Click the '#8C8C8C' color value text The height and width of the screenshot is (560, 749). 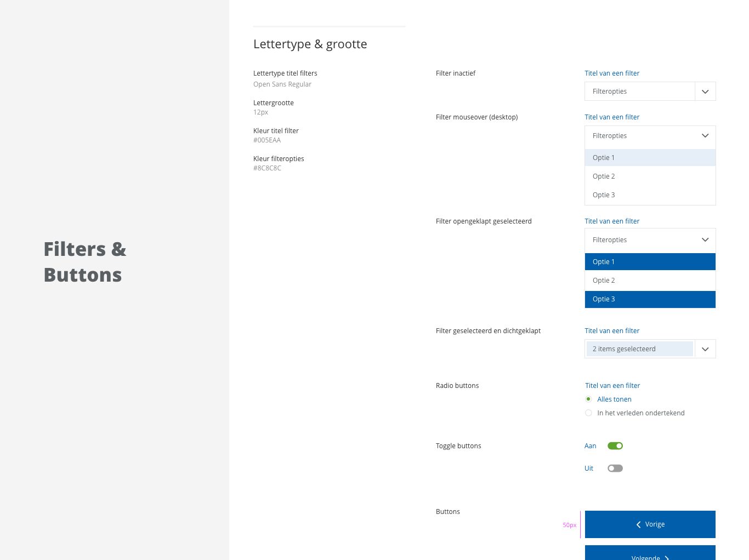[x=267, y=168]
